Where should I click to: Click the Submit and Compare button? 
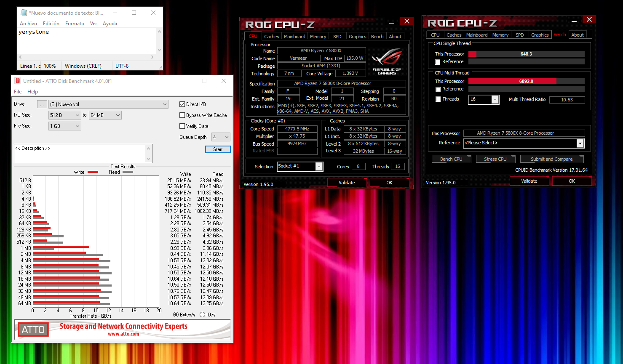click(x=552, y=159)
